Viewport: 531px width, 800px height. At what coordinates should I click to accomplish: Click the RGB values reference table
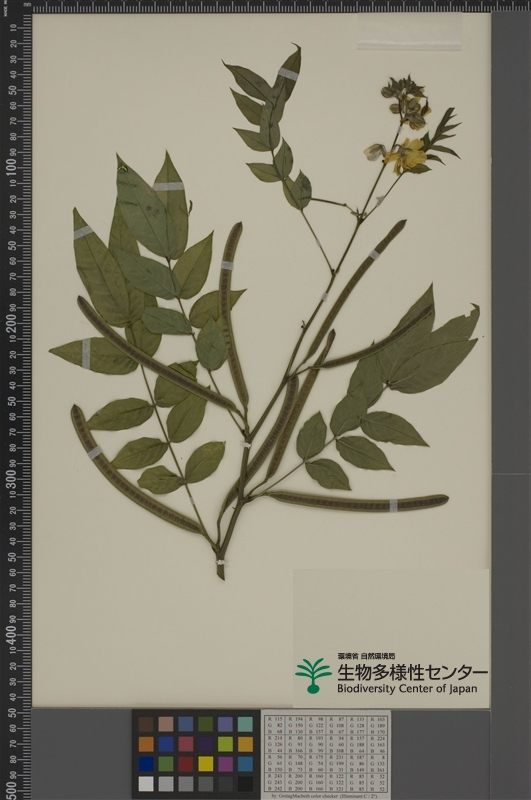(x=326, y=755)
